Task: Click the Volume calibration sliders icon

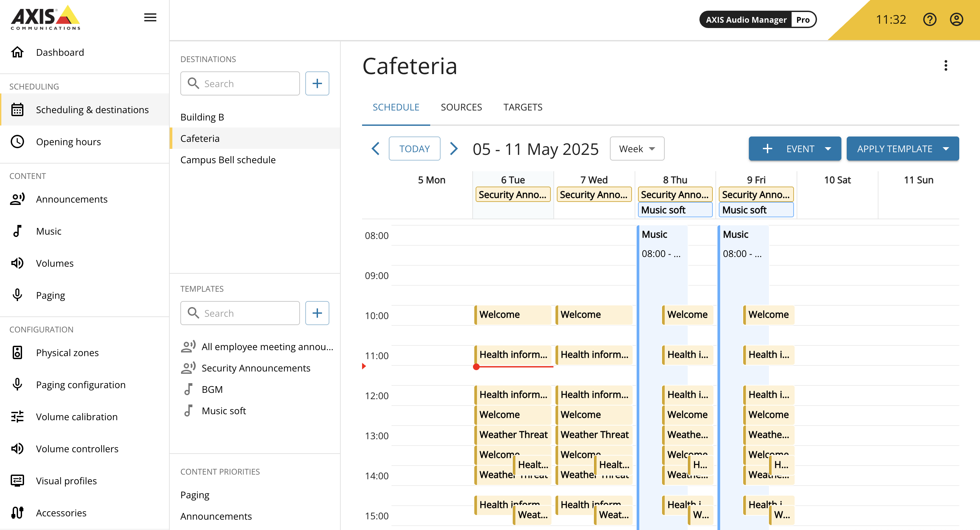Action: point(17,417)
